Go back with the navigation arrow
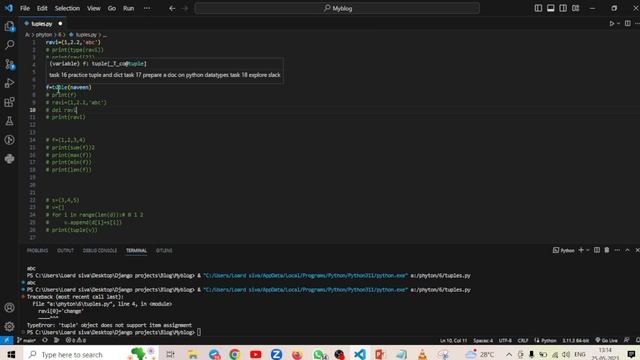 click(172, 8)
